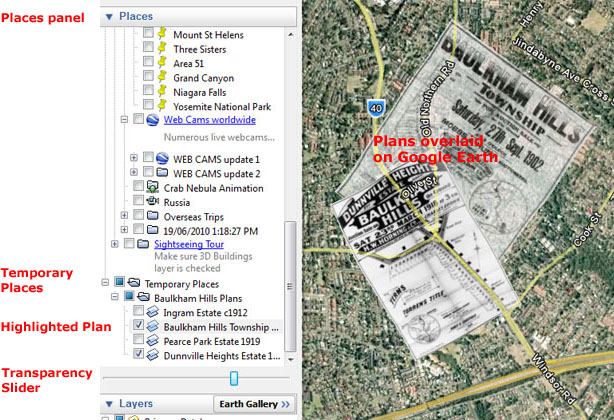614x420 pixels.
Task: Click the WEB CAMS update 2 folder icon
Action: click(162, 172)
